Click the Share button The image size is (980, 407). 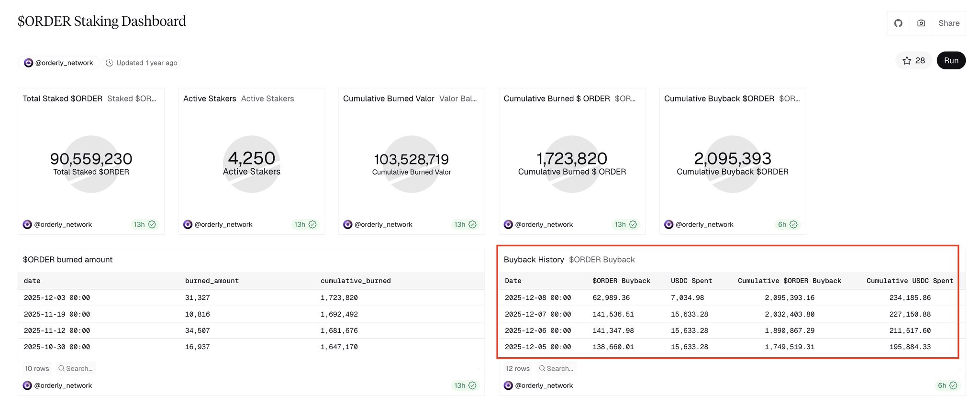coord(949,23)
